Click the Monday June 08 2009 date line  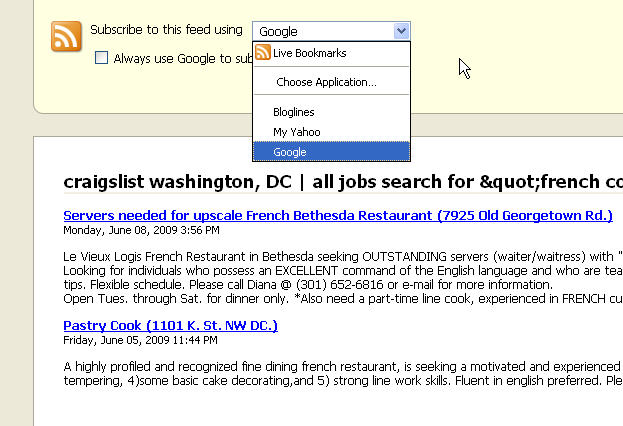coord(141,230)
